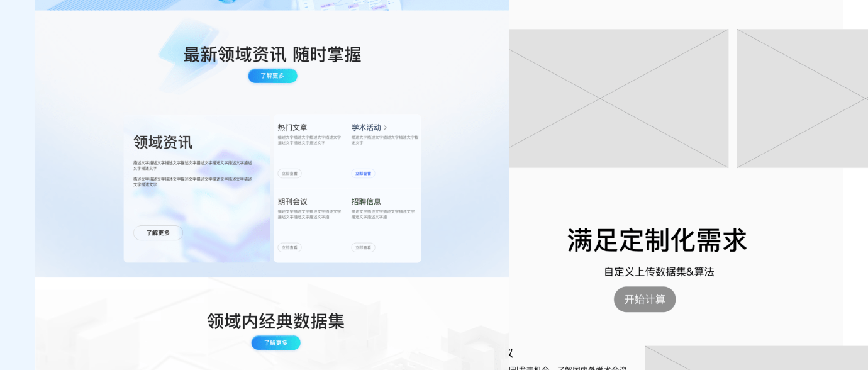Select the placeholder image below 开始计算
The image size is (868, 370).
756,358
